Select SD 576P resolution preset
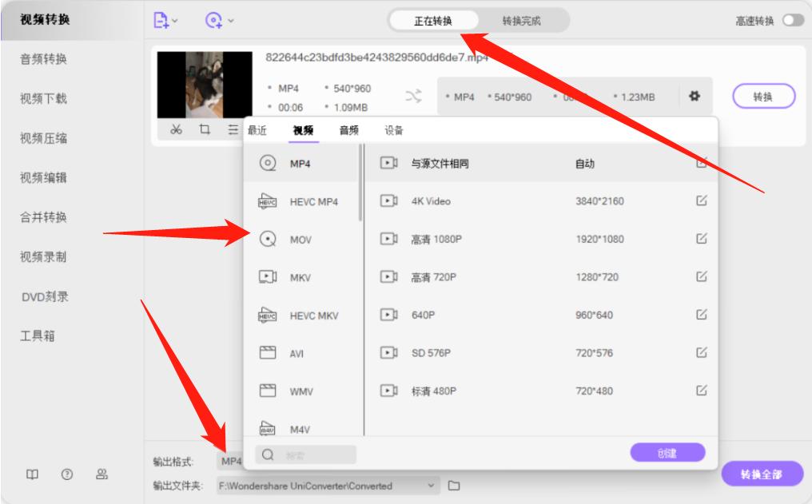Image resolution: width=812 pixels, height=504 pixels. 542,353
